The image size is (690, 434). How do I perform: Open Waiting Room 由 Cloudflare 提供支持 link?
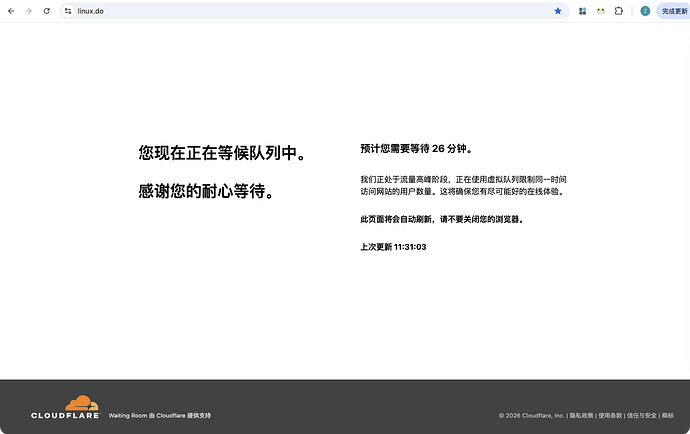pyautogui.click(x=159, y=416)
